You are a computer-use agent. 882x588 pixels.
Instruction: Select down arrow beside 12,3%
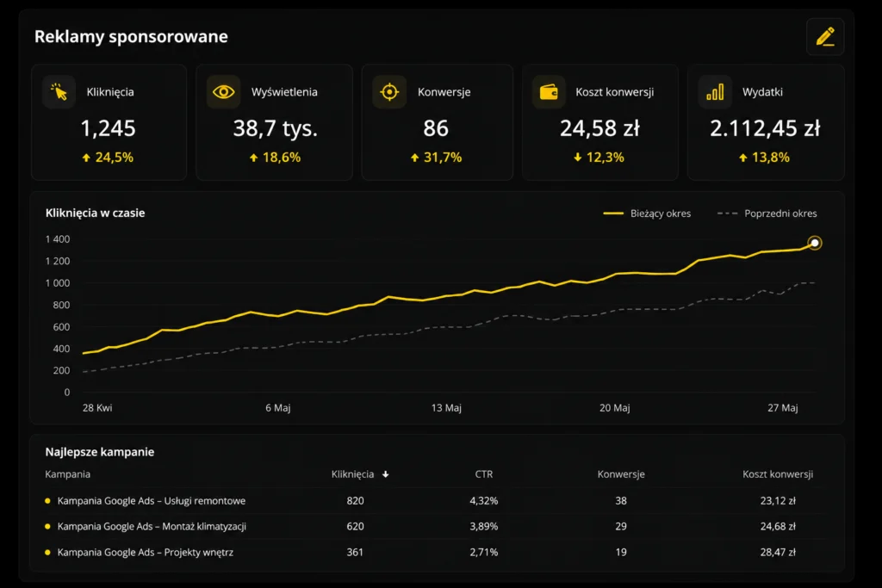[x=578, y=158]
